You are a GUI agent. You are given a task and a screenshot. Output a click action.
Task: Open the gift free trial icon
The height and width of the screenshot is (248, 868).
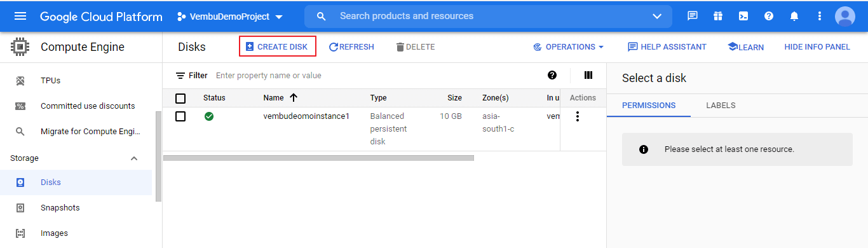coord(718,16)
